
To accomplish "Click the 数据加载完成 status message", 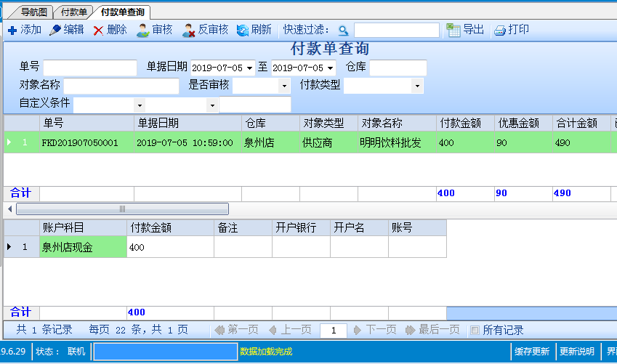I will pos(266,352).
